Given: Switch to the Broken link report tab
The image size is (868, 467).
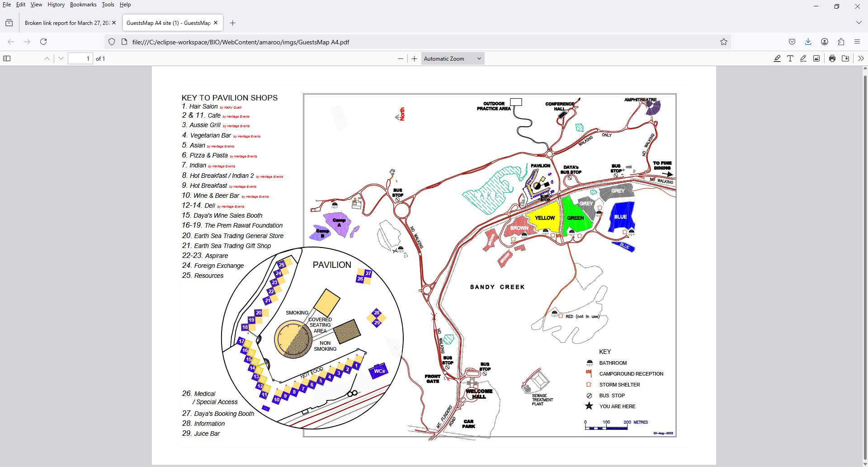Looking at the screenshot, I should pyautogui.click(x=67, y=23).
